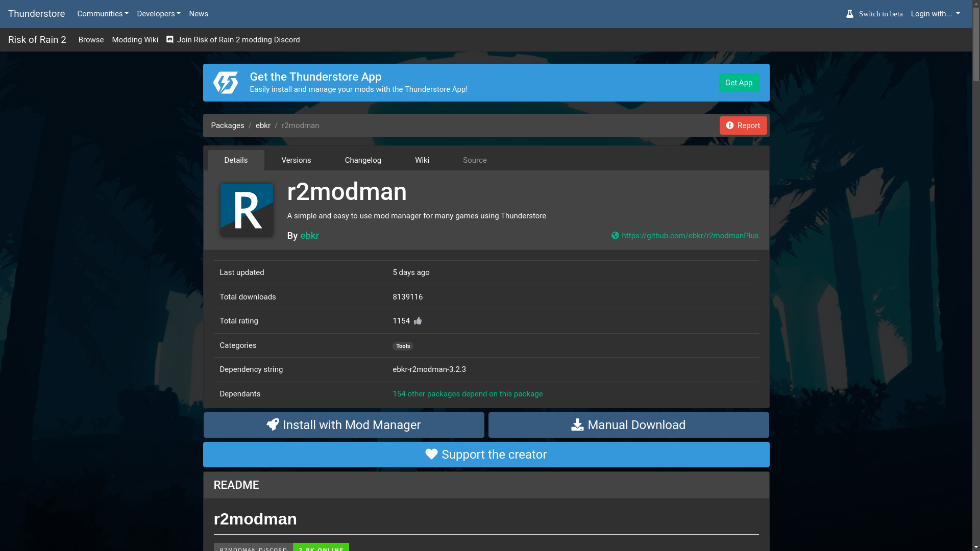980x551 pixels.
Task: Click 'Get the Thunderstore App' heading
Action: [x=315, y=77]
